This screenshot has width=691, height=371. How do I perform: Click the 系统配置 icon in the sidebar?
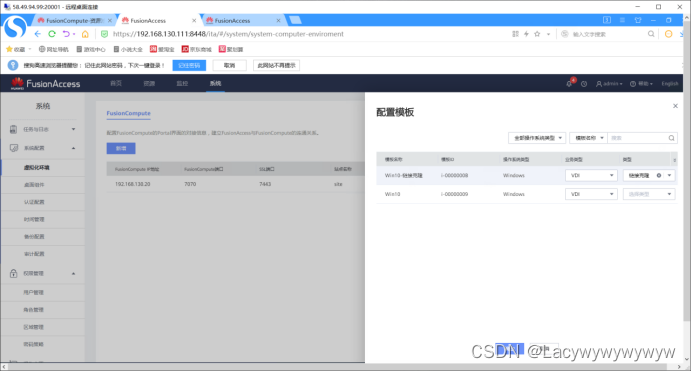click(x=14, y=148)
